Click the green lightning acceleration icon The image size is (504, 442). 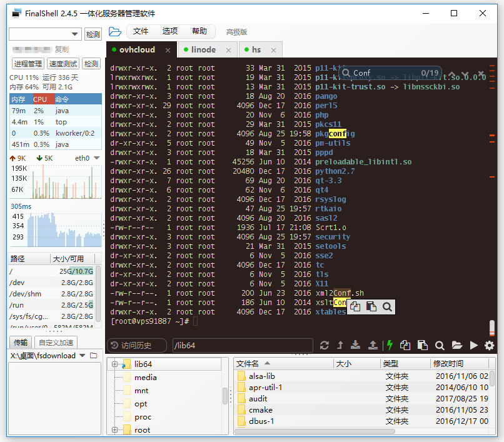388,345
